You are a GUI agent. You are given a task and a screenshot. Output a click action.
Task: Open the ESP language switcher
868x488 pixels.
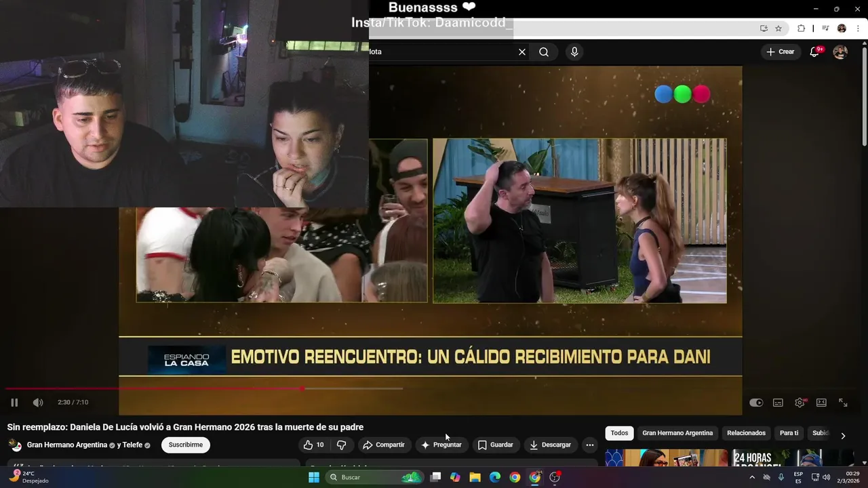799,477
